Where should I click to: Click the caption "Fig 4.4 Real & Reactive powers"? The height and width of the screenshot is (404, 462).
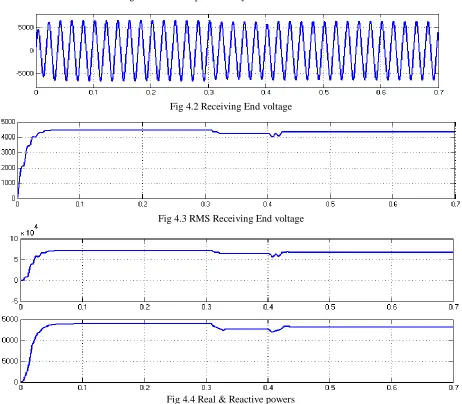point(231,399)
